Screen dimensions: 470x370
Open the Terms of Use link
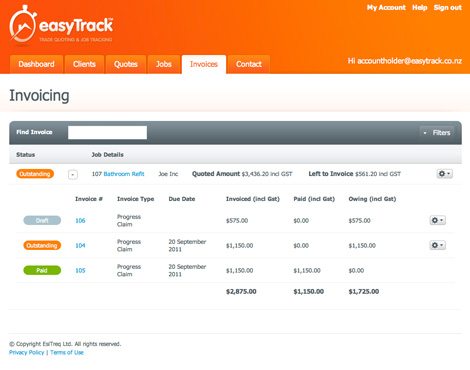click(67, 353)
